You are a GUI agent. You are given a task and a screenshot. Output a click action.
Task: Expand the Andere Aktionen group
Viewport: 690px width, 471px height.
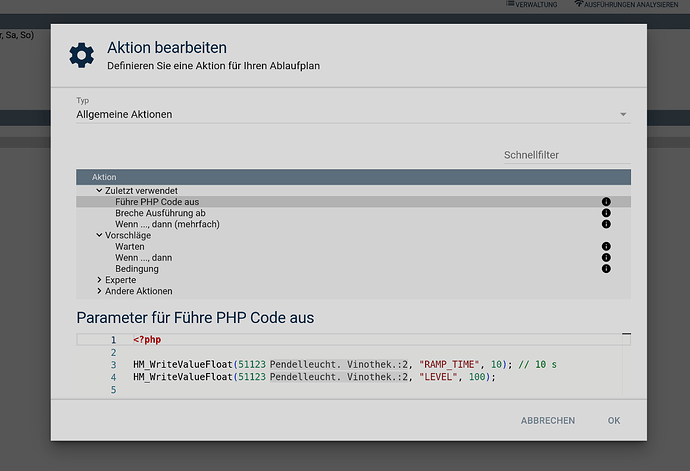(99, 291)
